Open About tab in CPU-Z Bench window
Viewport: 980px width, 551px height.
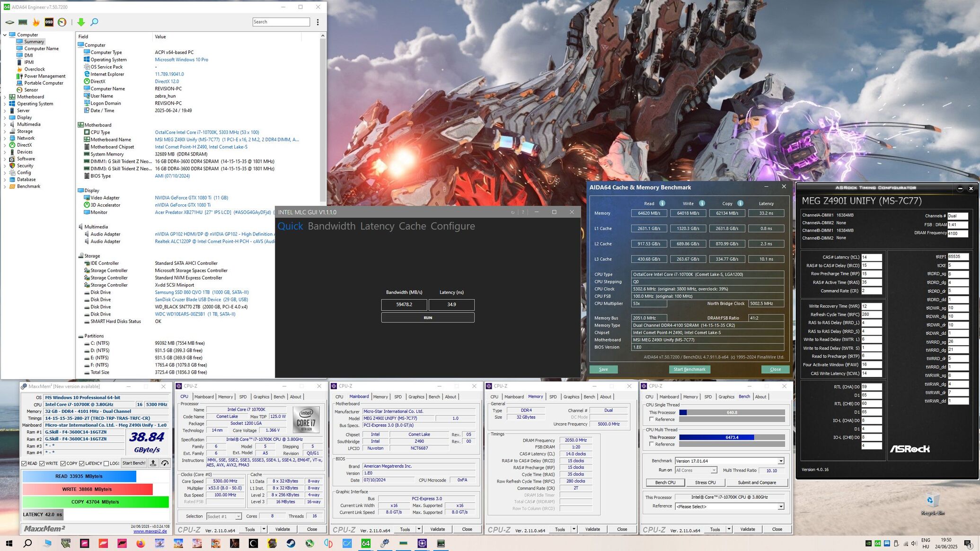coord(760,397)
